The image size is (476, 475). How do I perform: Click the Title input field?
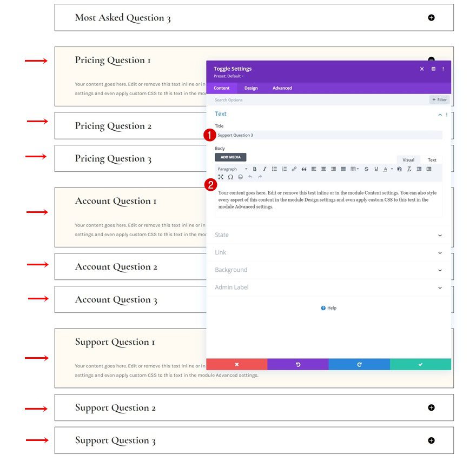(x=328, y=135)
